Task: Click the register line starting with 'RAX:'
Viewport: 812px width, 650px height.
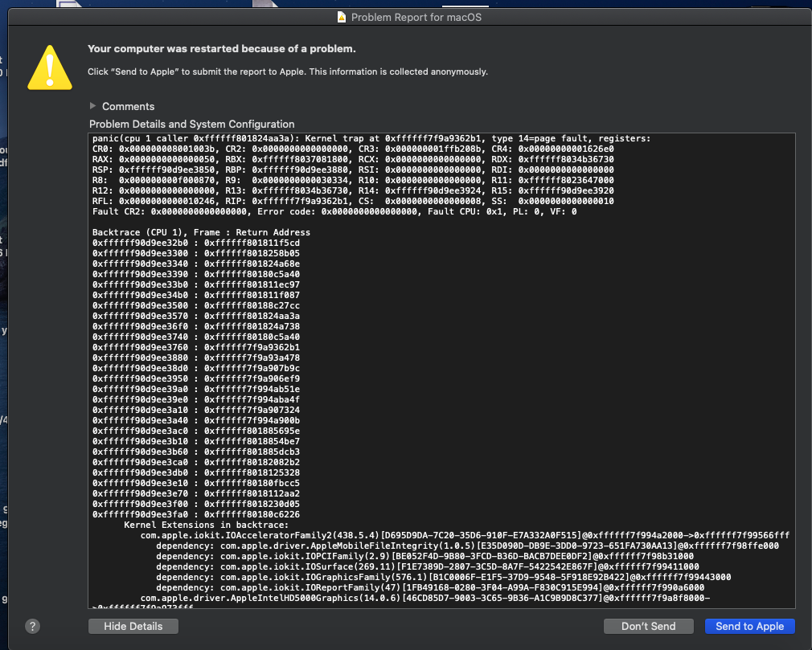Action: (x=353, y=159)
